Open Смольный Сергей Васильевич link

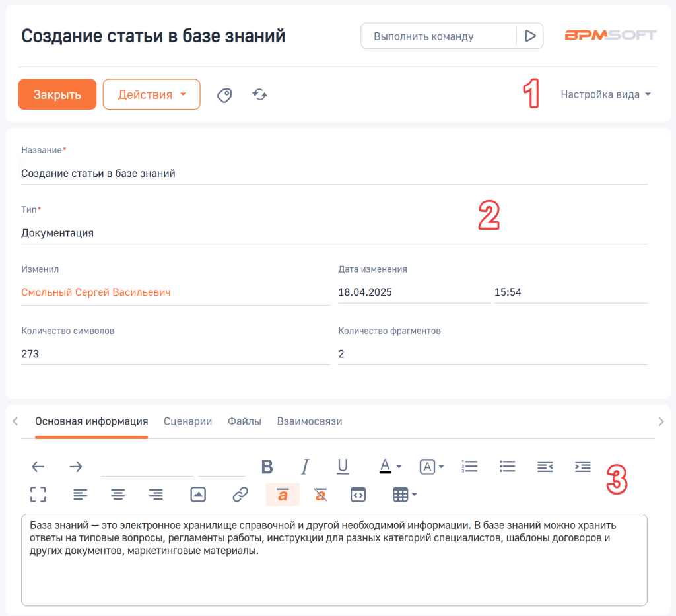click(x=96, y=292)
